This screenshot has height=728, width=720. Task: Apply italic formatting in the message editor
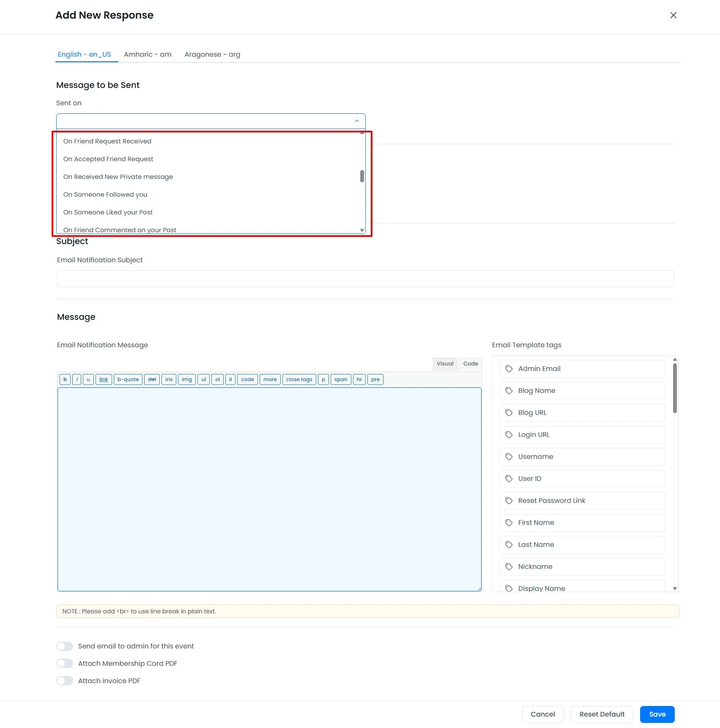pos(77,379)
